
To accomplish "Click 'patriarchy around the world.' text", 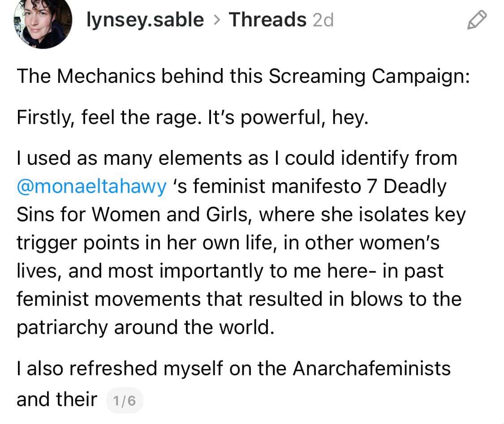I will point(146,327).
